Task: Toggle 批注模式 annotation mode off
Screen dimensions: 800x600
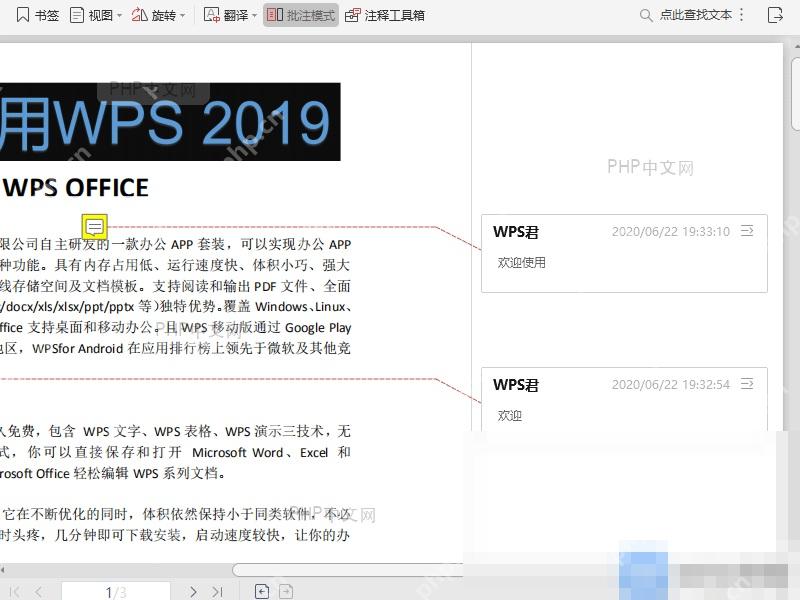Action: (301, 15)
